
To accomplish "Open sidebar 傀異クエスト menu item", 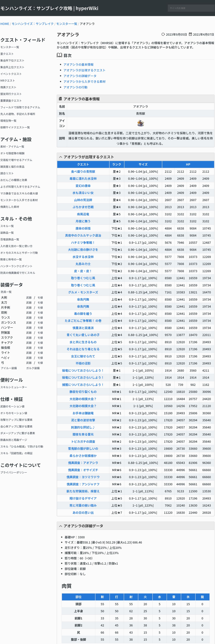I will click(8, 87).
